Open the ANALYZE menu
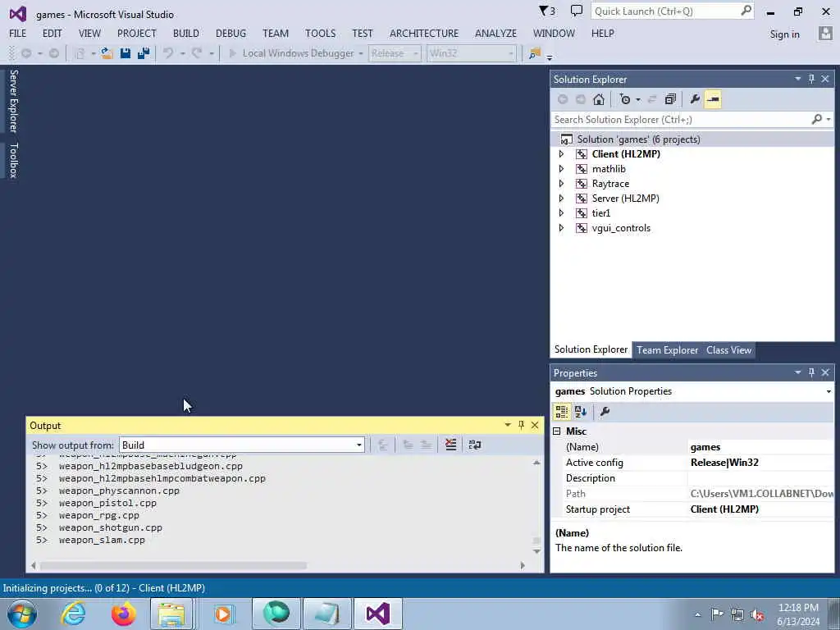 [495, 33]
